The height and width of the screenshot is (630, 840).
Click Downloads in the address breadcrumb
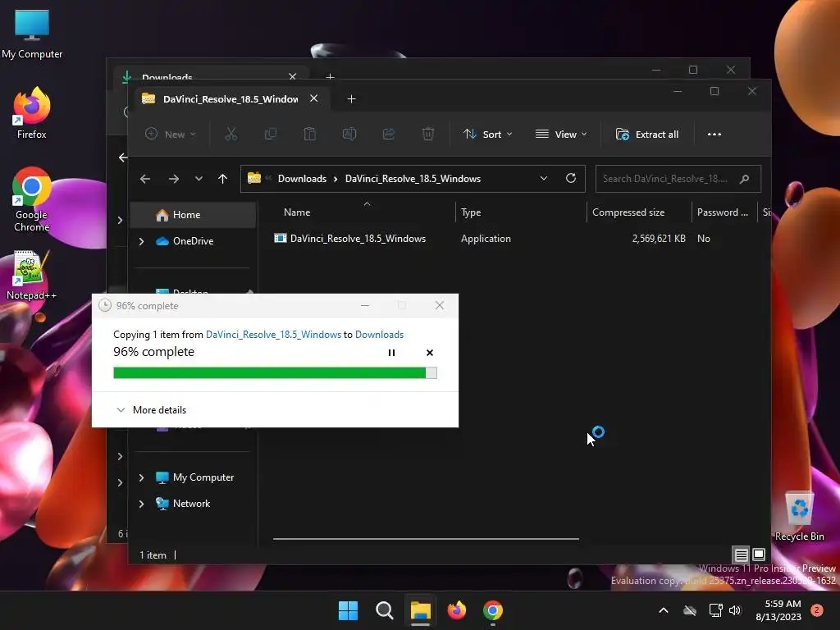click(x=302, y=179)
